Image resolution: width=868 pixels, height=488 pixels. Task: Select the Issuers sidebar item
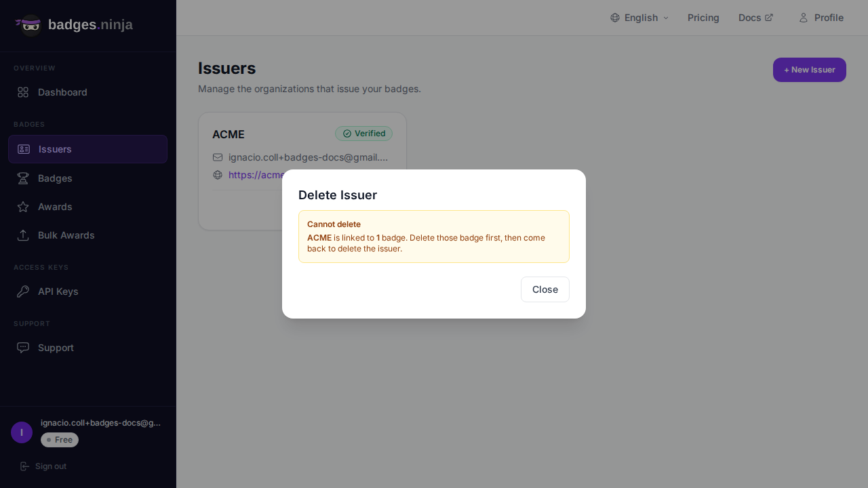(x=55, y=149)
